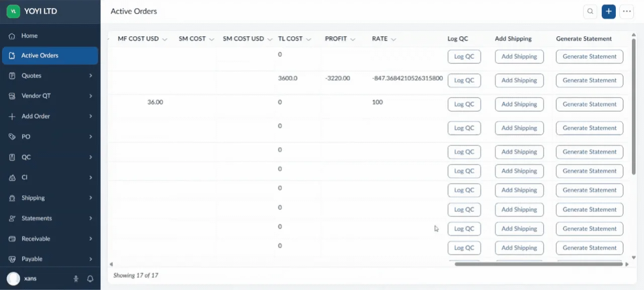Viewport: 644px width, 290px height.
Task: Click Add Shipping in the 3600.0 row
Action: (x=519, y=81)
